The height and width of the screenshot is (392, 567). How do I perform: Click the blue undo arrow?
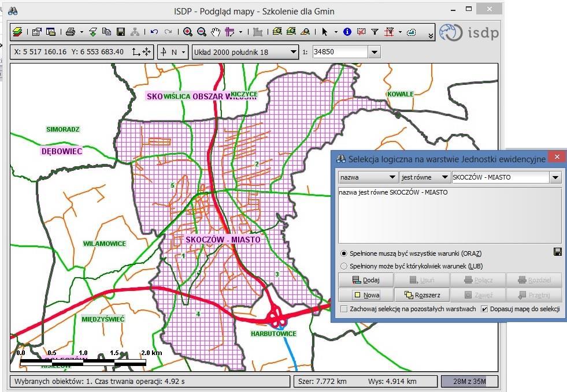point(154,32)
